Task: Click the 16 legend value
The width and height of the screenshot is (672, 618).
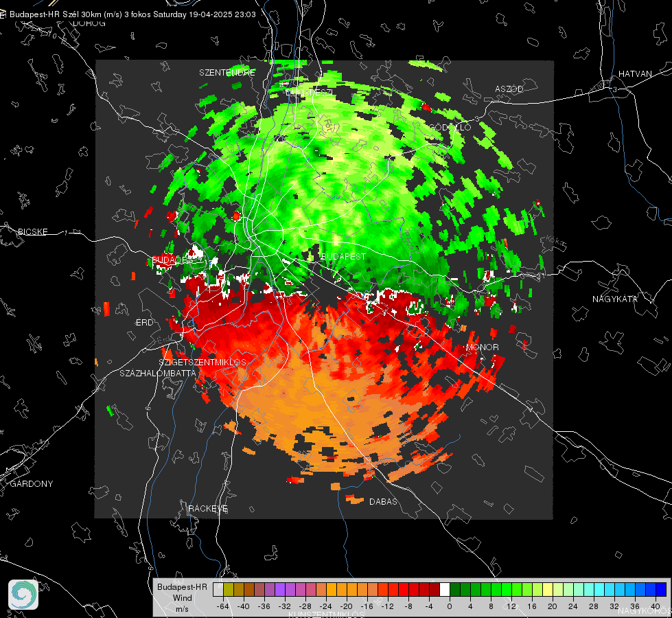Action: point(532,606)
